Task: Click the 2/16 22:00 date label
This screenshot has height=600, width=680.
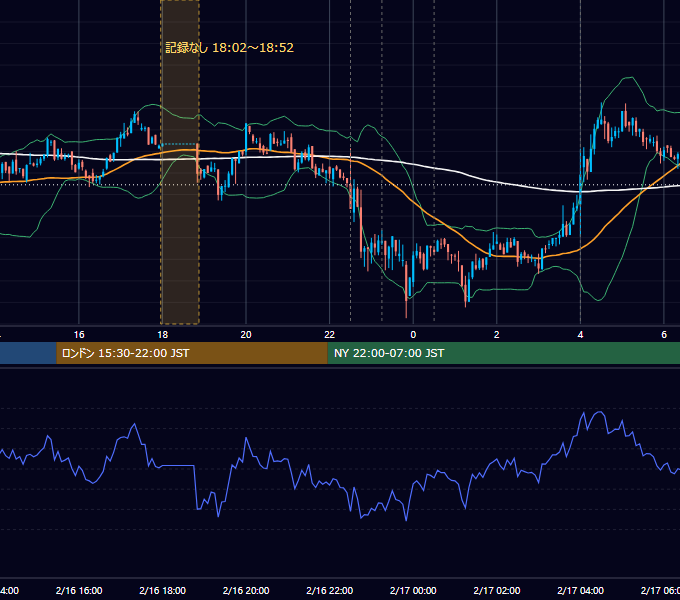Action: click(x=330, y=590)
